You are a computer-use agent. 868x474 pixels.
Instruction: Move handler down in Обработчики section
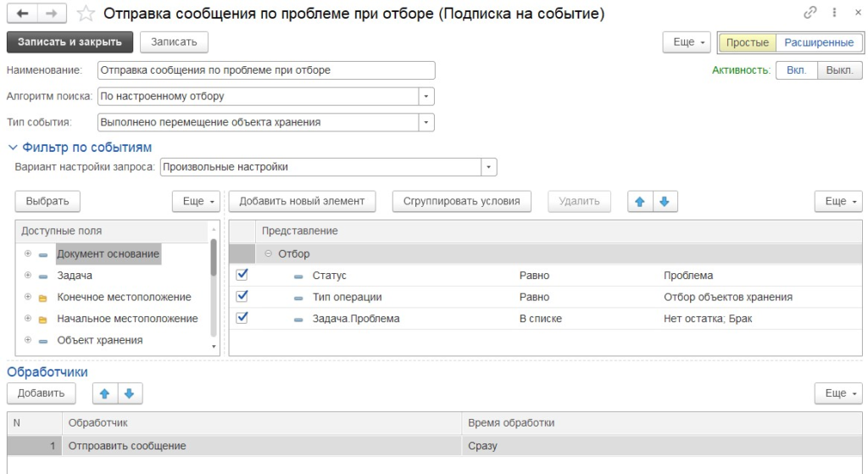[x=130, y=393]
